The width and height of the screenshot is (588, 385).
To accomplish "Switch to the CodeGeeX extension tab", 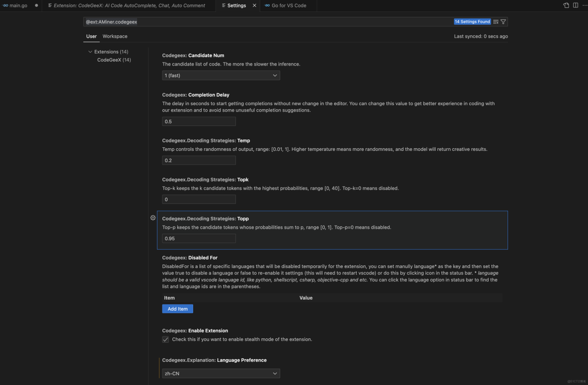I will pos(129,5).
